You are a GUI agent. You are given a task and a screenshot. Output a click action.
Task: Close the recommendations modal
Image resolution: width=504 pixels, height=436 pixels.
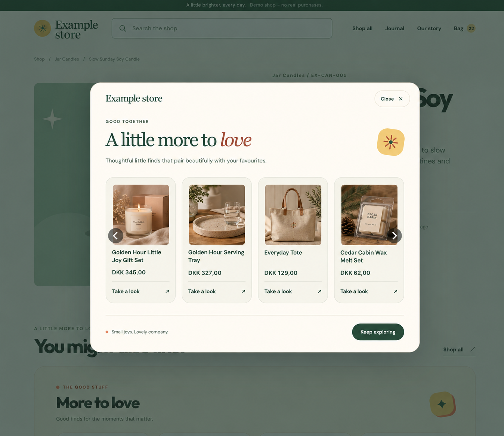tap(392, 99)
